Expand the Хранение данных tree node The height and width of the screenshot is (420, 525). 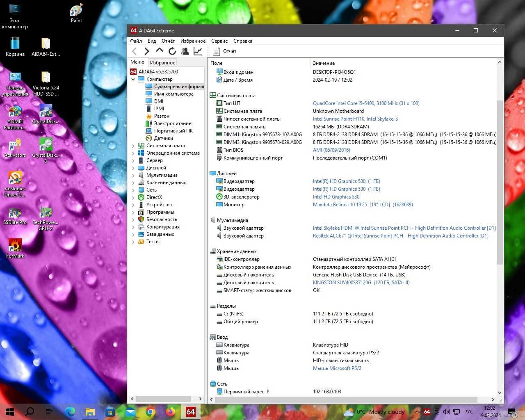[x=133, y=183]
